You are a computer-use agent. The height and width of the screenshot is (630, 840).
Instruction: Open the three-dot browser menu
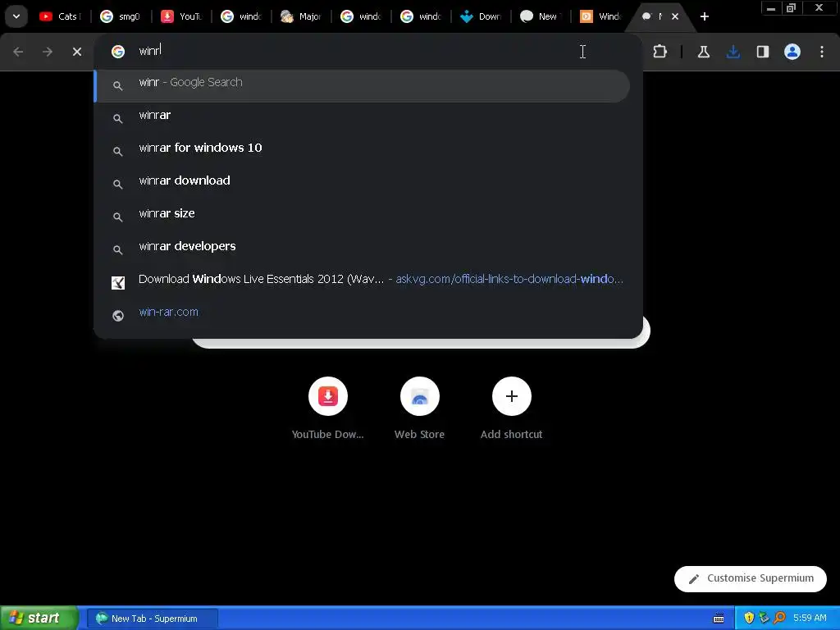tap(822, 52)
